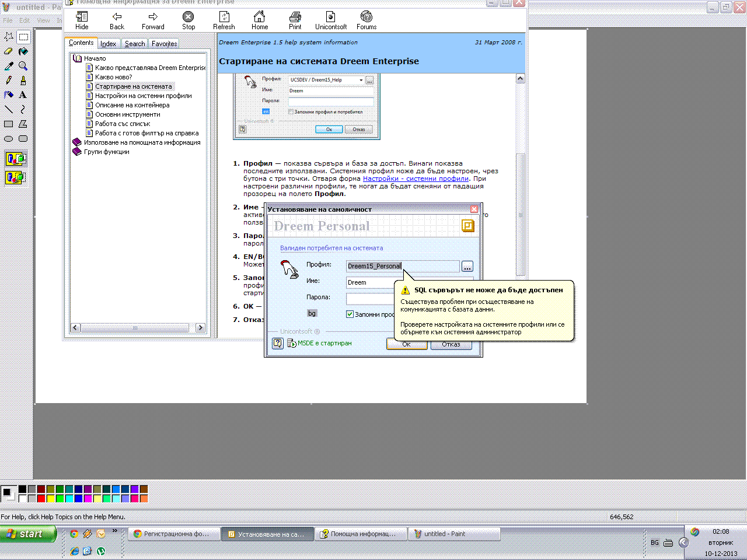Screen dimensions: 747x560
Task: Pick the red color swatch in palette
Action: pos(41,498)
